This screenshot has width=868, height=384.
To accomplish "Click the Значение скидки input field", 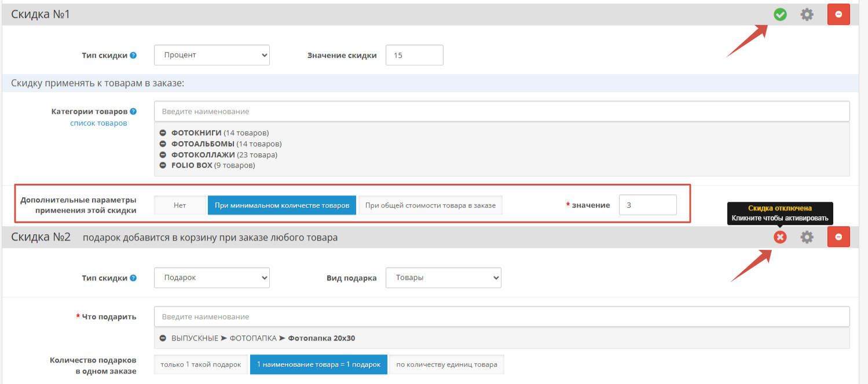I will coord(414,56).
